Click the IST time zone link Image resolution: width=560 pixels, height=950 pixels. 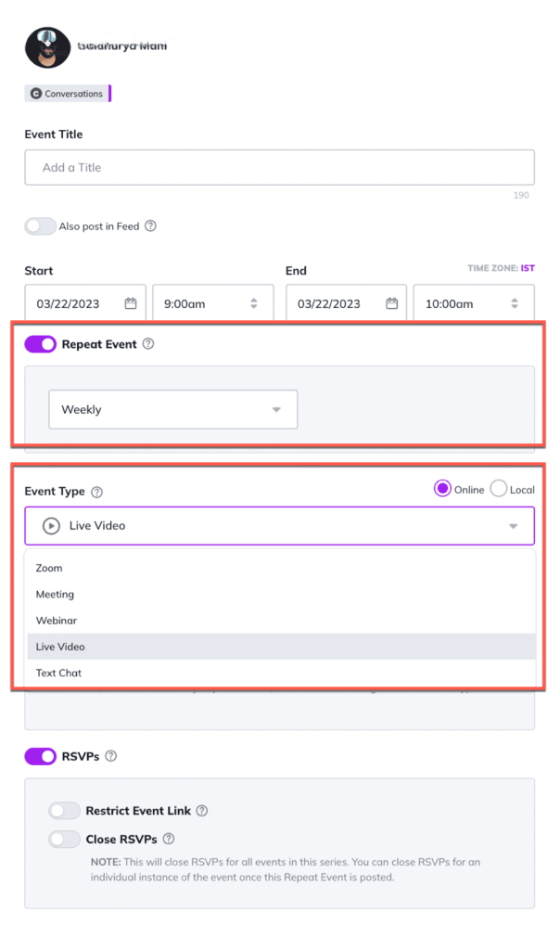tap(528, 268)
